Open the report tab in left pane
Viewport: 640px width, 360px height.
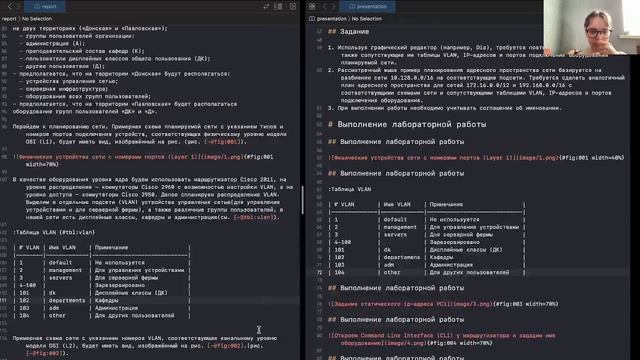pos(45,6)
